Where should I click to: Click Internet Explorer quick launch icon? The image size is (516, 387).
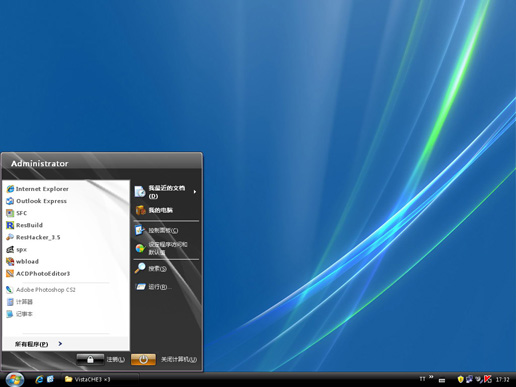pos(39,379)
